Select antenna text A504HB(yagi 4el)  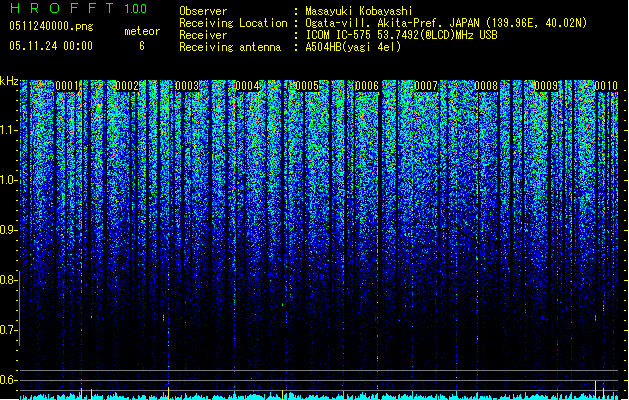(353, 47)
